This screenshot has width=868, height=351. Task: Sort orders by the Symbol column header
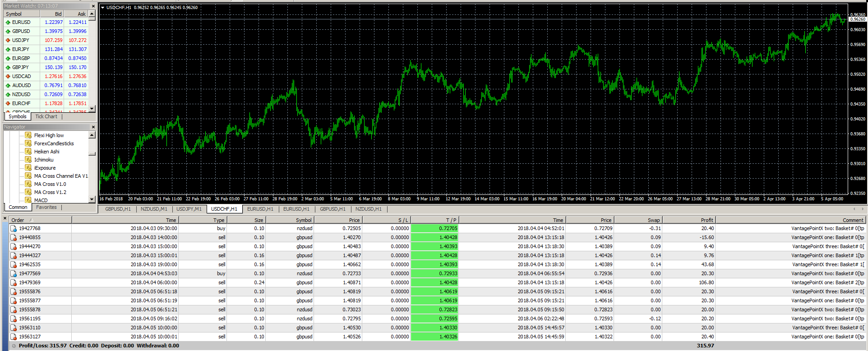(303, 220)
